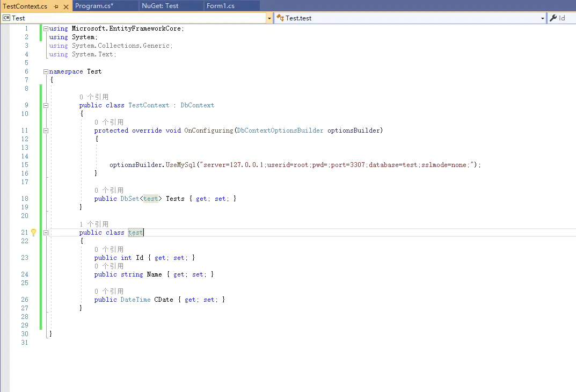Click DbContextOptionsBuilder parameter type
Screen dimensions: 576x392
click(280, 131)
